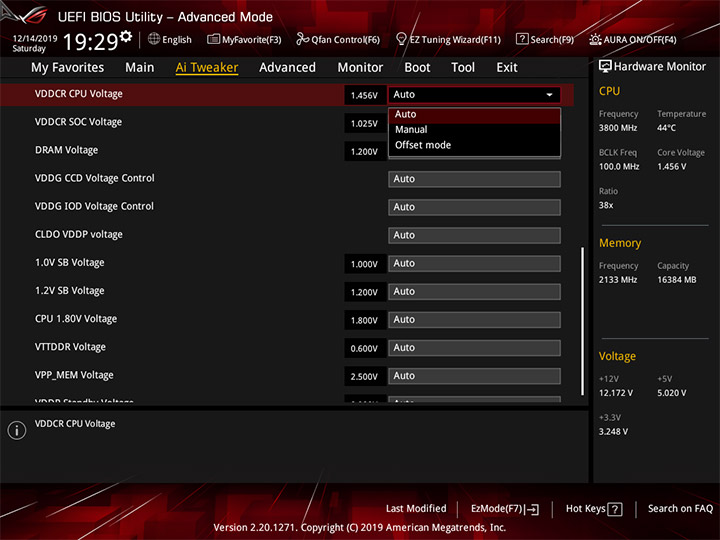Switch to the Boot tab
This screenshot has height=540, width=720.
[x=417, y=68]
